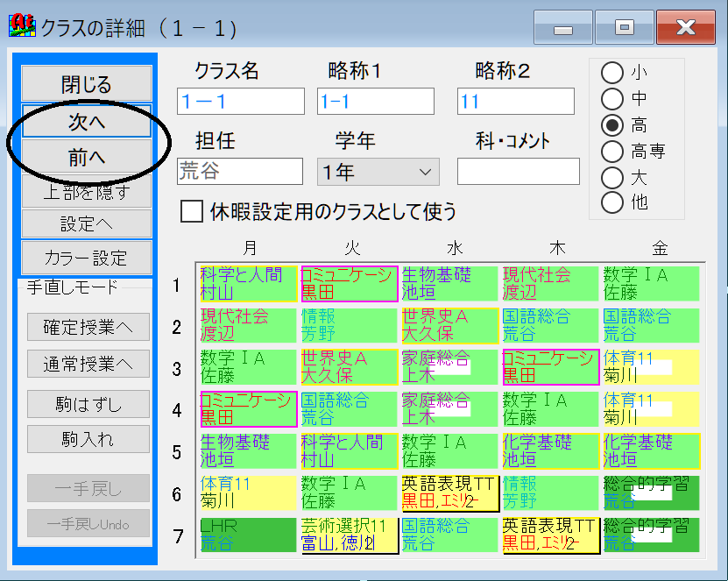This screenshot has width=728, height=581.
Task: Select Friday period 2 国語総合 cell
Action: (x=652, y=326)
